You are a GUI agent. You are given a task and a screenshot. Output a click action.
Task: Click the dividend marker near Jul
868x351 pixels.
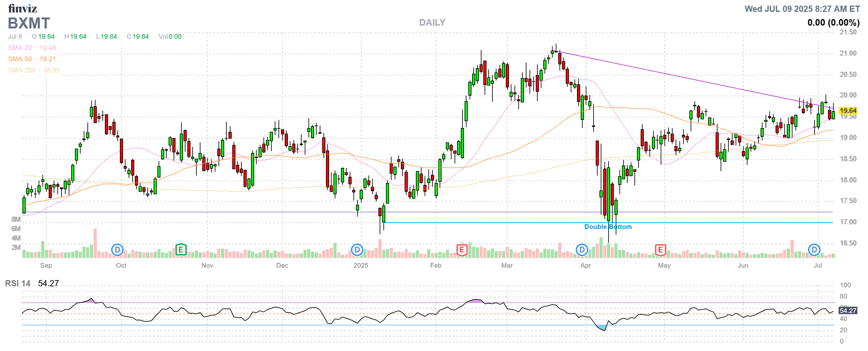814,250
